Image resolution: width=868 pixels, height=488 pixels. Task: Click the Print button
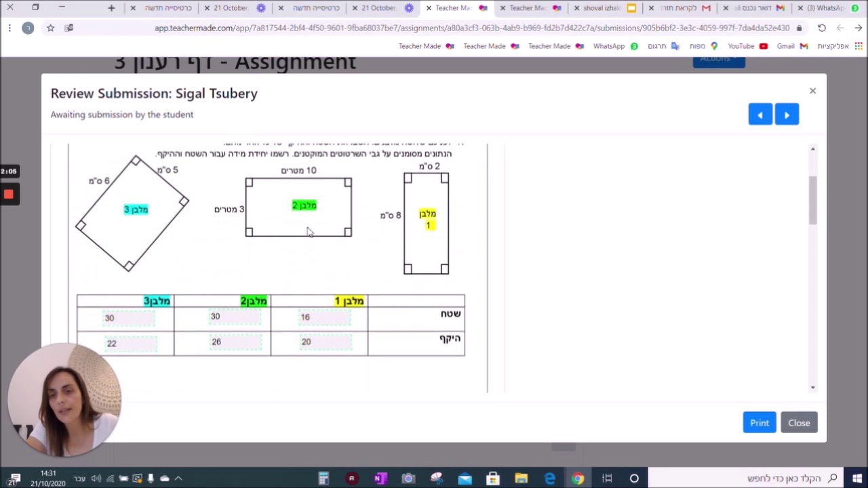[759, 423]
